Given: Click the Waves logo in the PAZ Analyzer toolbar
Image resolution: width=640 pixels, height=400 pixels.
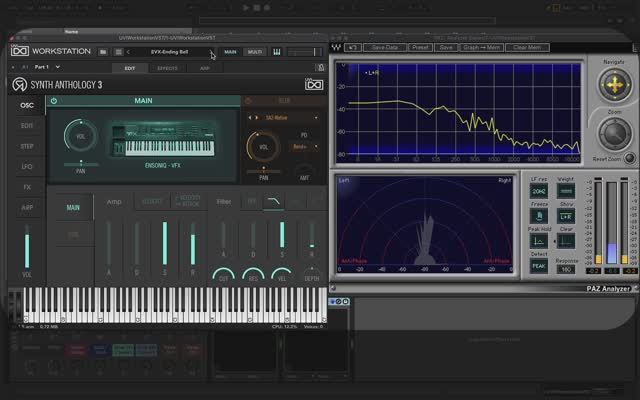Looking at the screenshot, I should click(336, 47).
